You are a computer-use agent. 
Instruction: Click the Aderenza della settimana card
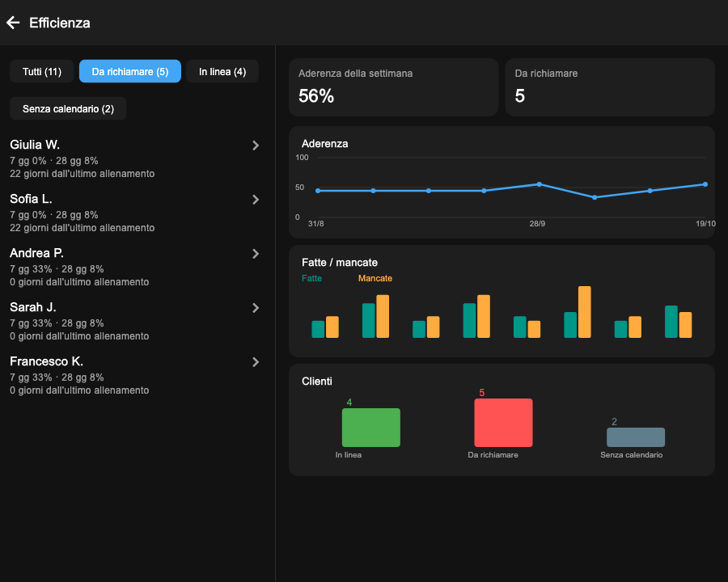click(394, 87)
